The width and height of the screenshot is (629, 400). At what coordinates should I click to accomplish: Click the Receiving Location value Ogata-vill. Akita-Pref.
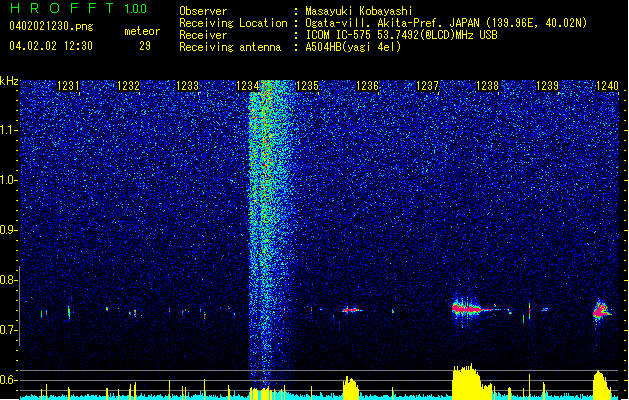coord(376,23)
